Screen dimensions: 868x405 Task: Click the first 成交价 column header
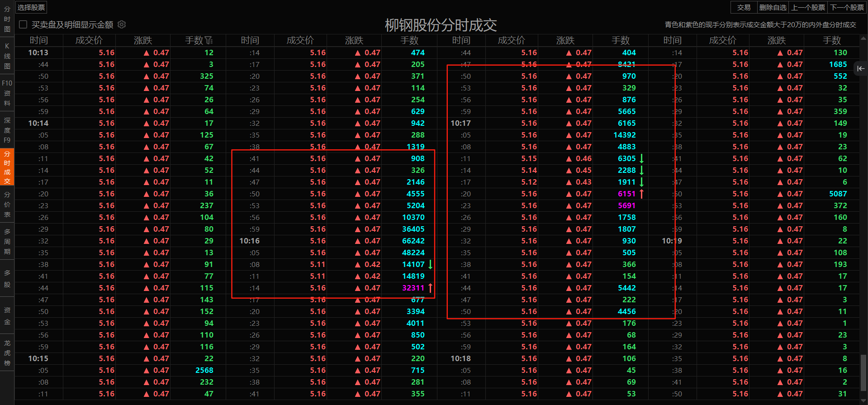tap(89, 40)
